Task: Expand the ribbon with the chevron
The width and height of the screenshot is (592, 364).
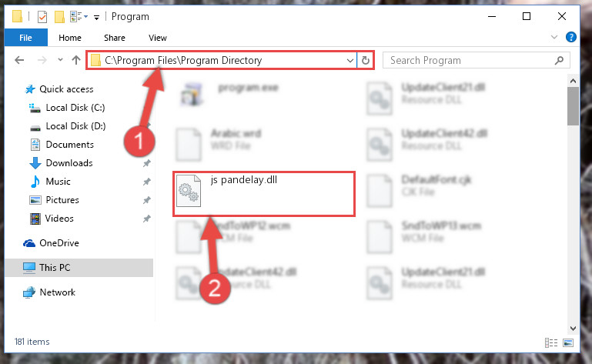Action: [554, 37]
